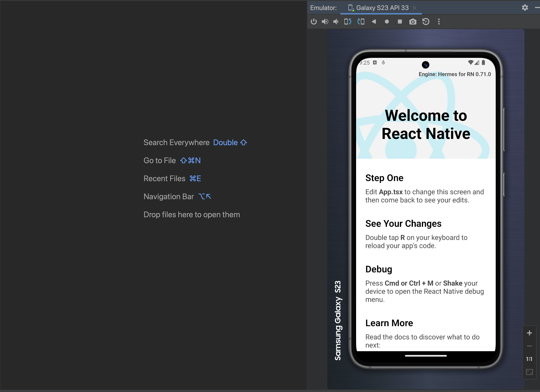The width and height of the screenshot is (540, 392).
Task: Set zoom to 1:1 actual size
Action: (x=529, y=359)
